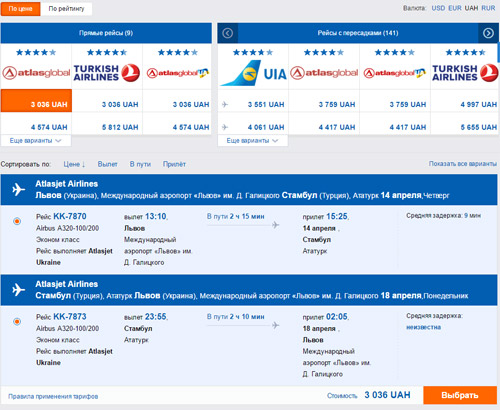Expand 'Еще варианты' under direct flights
Viewport: 500px width, 410px height.
(36, 141)
